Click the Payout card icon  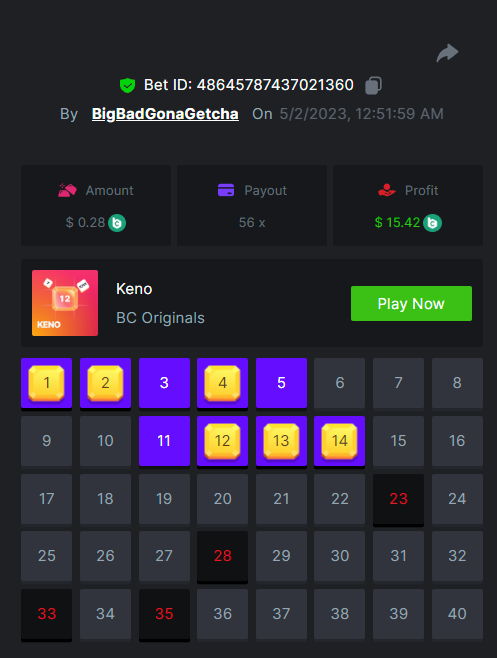pyautogui.click(x=226, y=190)
